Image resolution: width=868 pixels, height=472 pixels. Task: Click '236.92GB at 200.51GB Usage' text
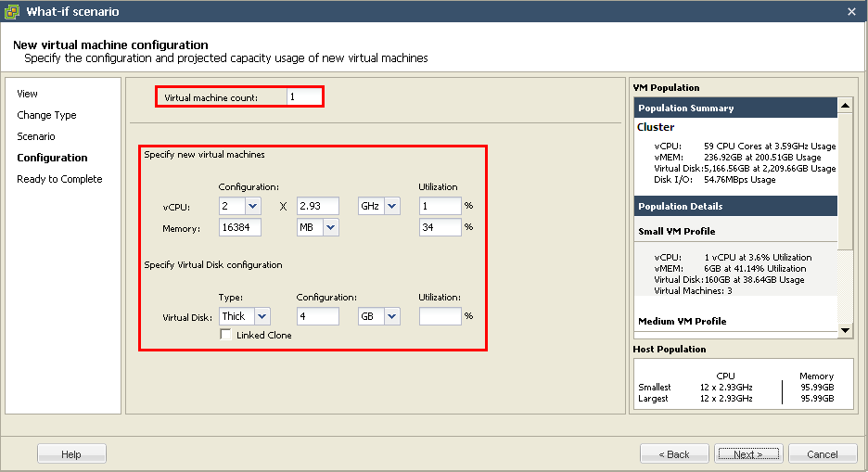(762, 157)
